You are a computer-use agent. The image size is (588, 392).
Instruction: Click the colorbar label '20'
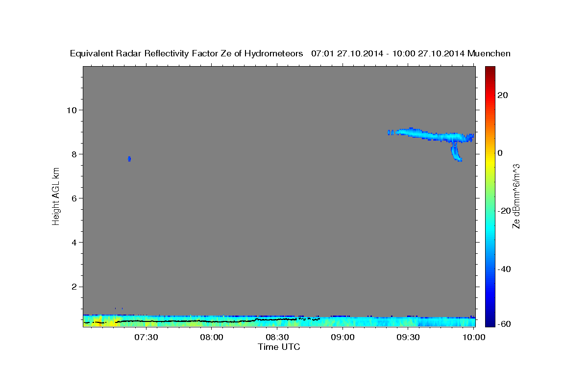[503, 95]
